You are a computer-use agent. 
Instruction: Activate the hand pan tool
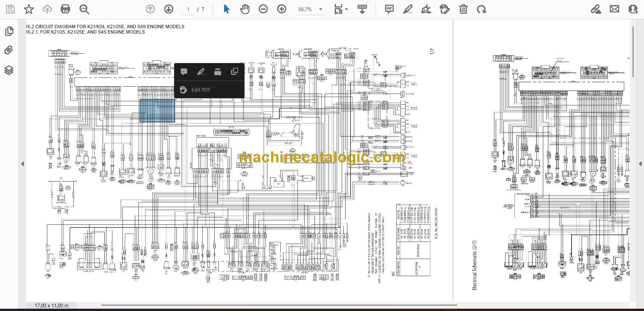point(245,9)
